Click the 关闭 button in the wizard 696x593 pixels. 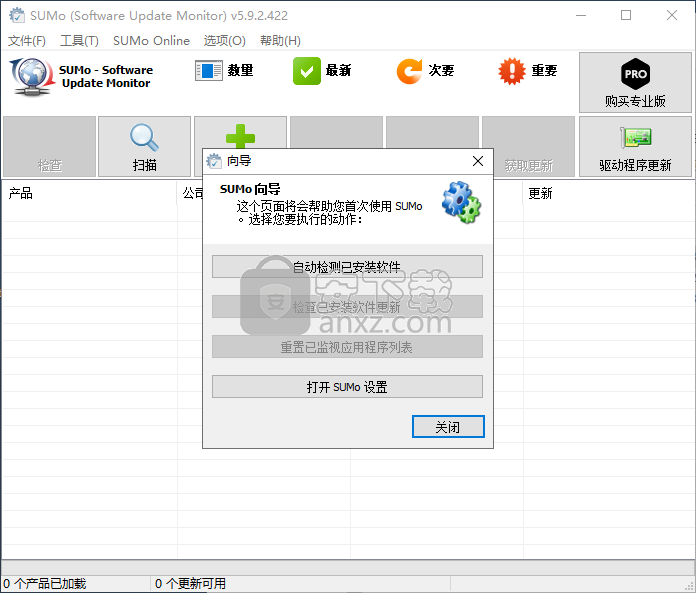(448, 427)
